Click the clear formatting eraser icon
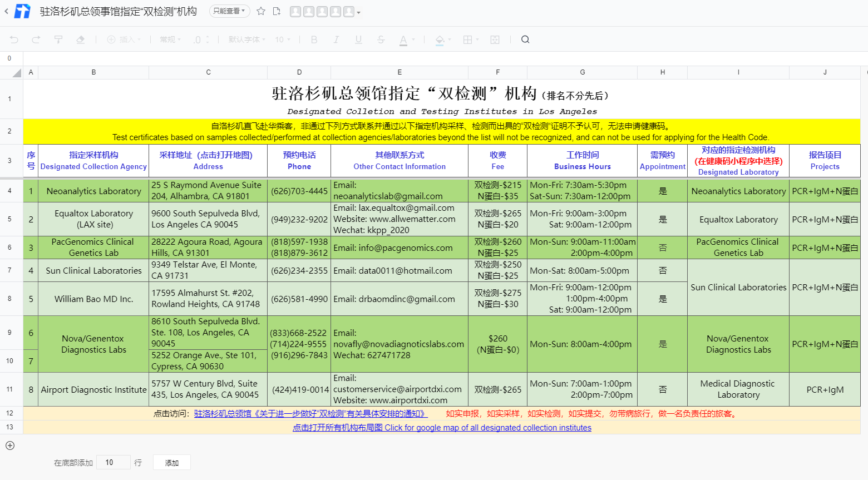The height and width of the screenshot is (480, 868). [80, 39]
